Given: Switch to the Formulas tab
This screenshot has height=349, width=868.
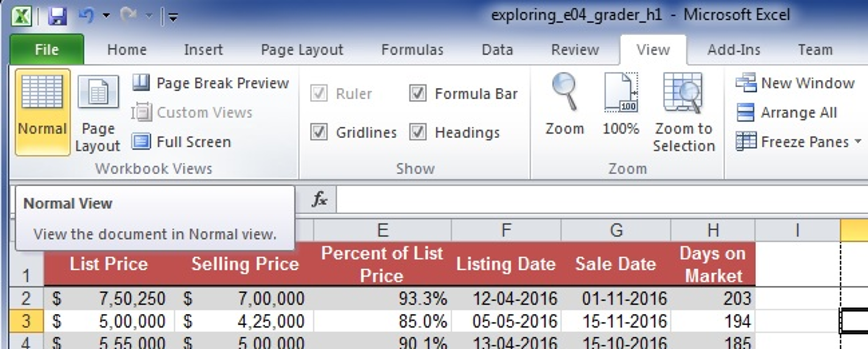Looking at the screenshot, I should click(x=412, y=50).
